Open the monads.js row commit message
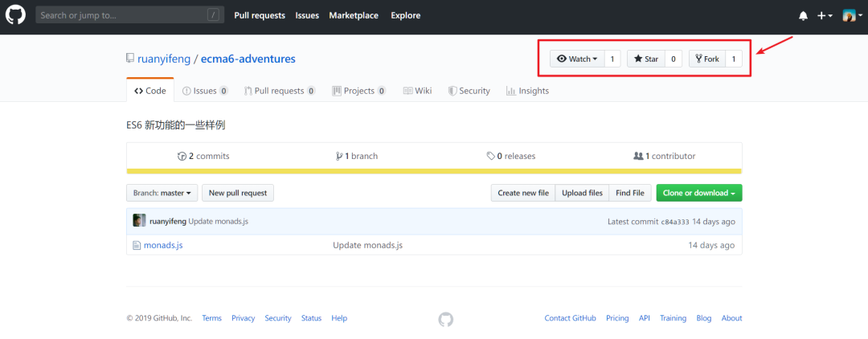The image size is (868, 339). [367, 245]
